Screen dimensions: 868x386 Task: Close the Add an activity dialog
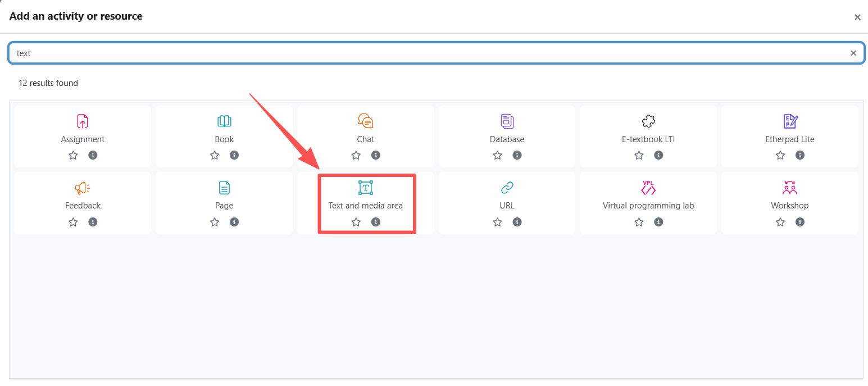[857, 17]
